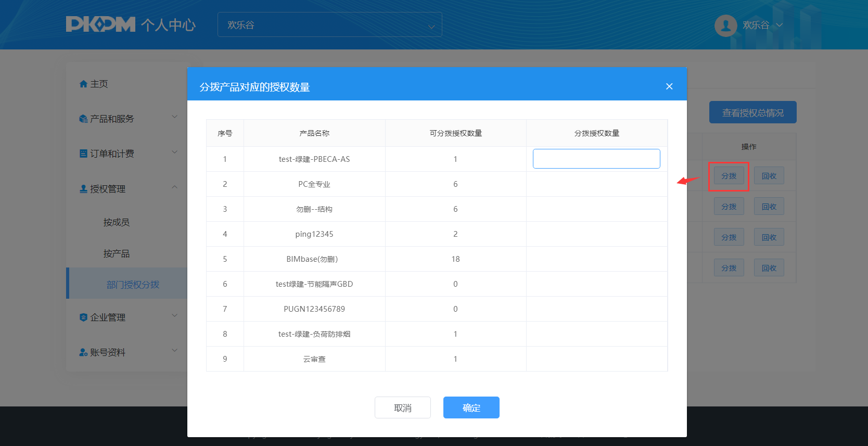The height and width of the screenshot is (446, 868).
Task: Click 查看授权总情况 button
Action: tap(752, 112)
